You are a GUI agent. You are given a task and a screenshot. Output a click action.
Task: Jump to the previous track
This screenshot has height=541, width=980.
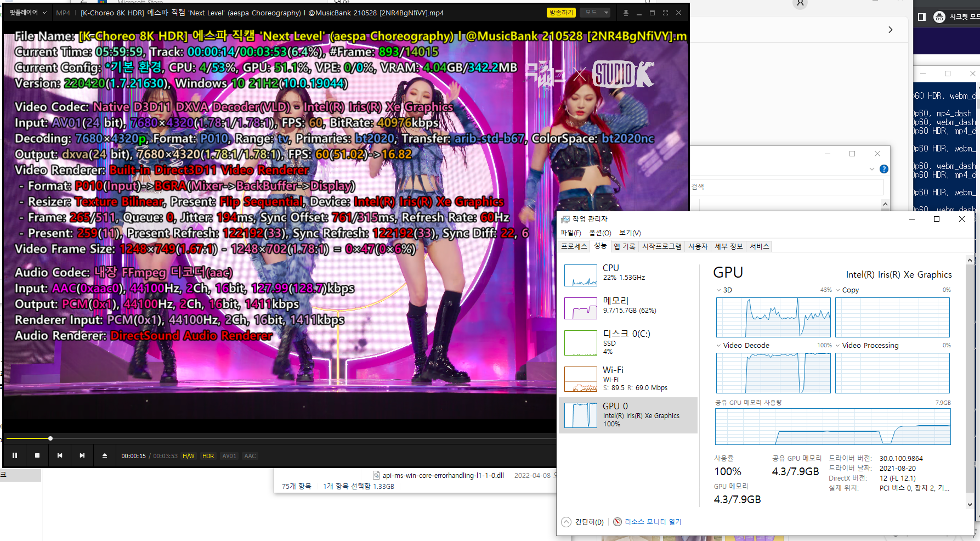click(60, 455)
